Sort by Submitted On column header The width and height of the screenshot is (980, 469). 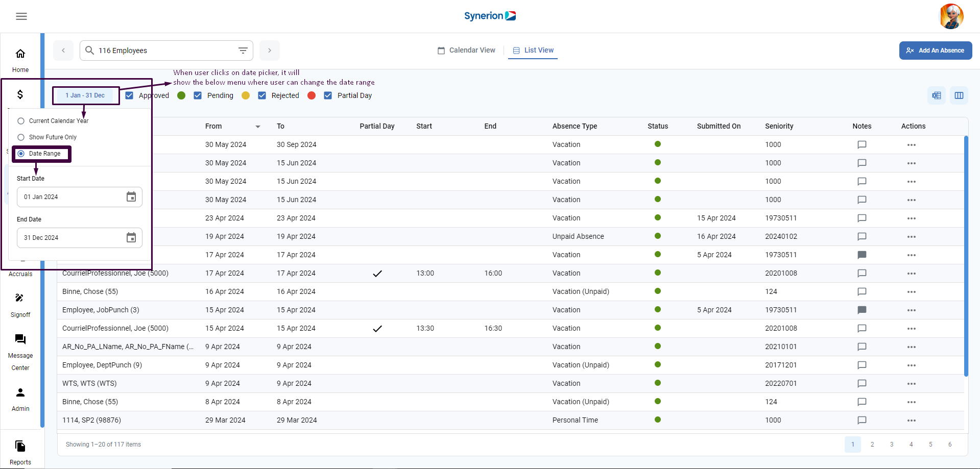pos(719,126)
